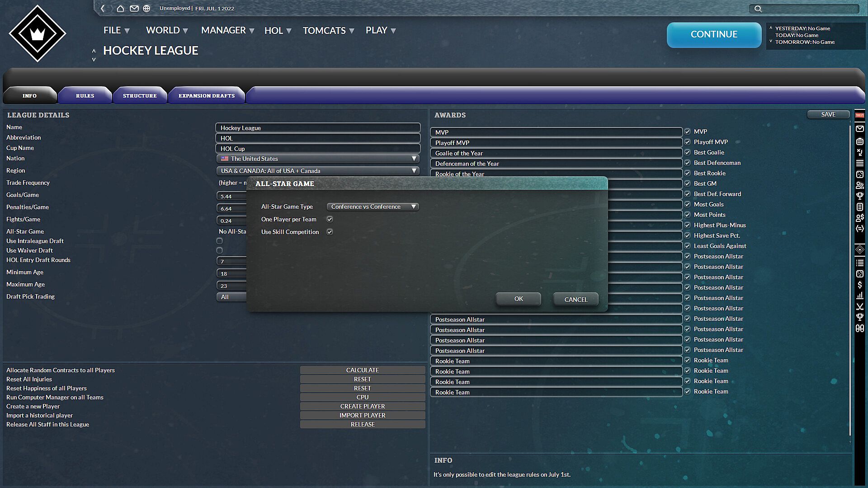The height and width of the screenshot is (488, 868).
Task: Click the crown diamond logo
Action: pos(38,33)
